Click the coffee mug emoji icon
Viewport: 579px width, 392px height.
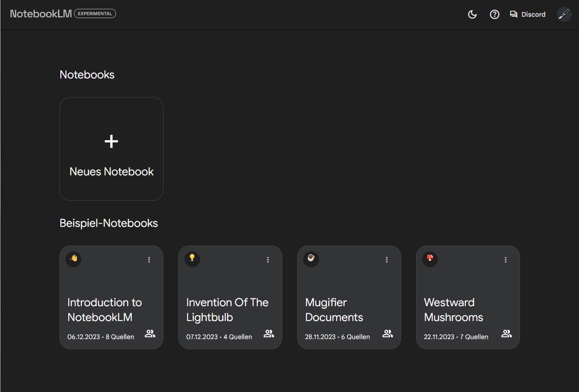pos(311,259)
